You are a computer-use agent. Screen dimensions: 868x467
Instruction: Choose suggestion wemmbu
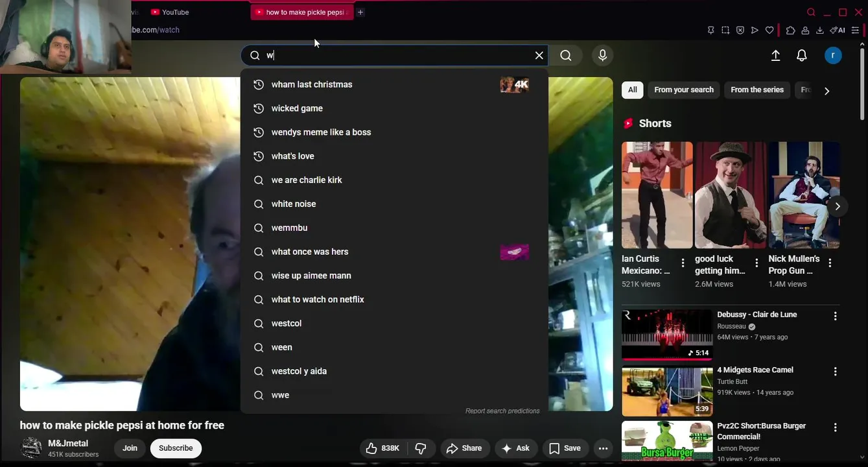[394, 228]
